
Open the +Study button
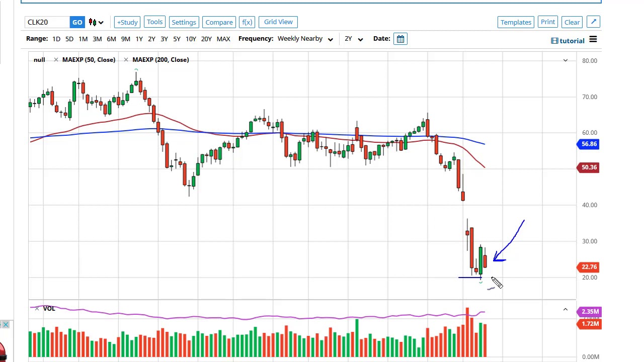pos(127,22)
